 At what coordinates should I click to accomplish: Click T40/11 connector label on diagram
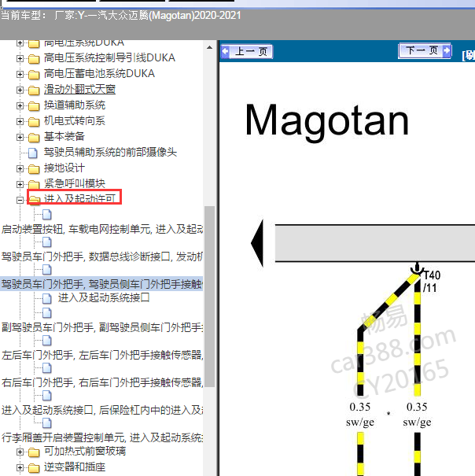coord(431,282)
